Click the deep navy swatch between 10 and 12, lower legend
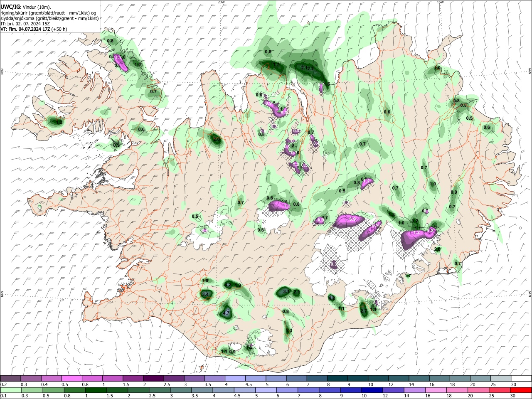Screen dimensions: 532x399 point(372,390)
